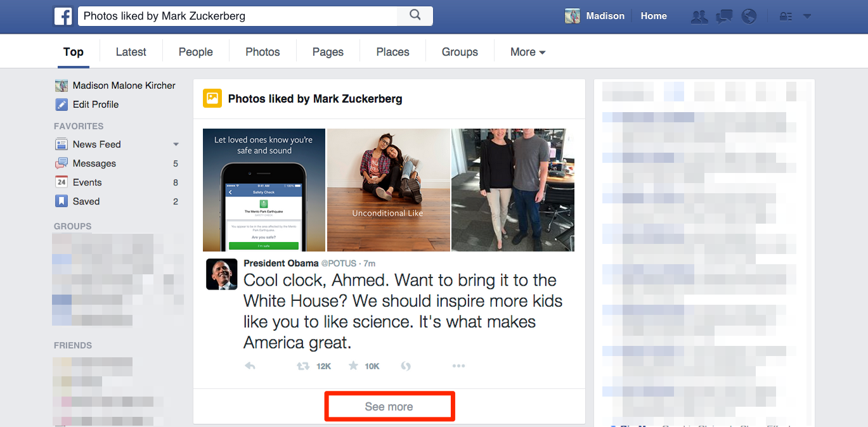This screenshot has height=427, width=868.
Task: Open the Messages sidebar icon with badge 5
Action: pos(62,163)
